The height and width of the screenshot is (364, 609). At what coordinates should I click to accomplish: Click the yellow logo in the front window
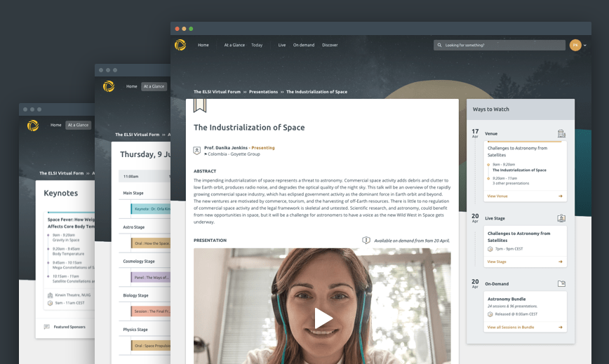pos(180,45)
